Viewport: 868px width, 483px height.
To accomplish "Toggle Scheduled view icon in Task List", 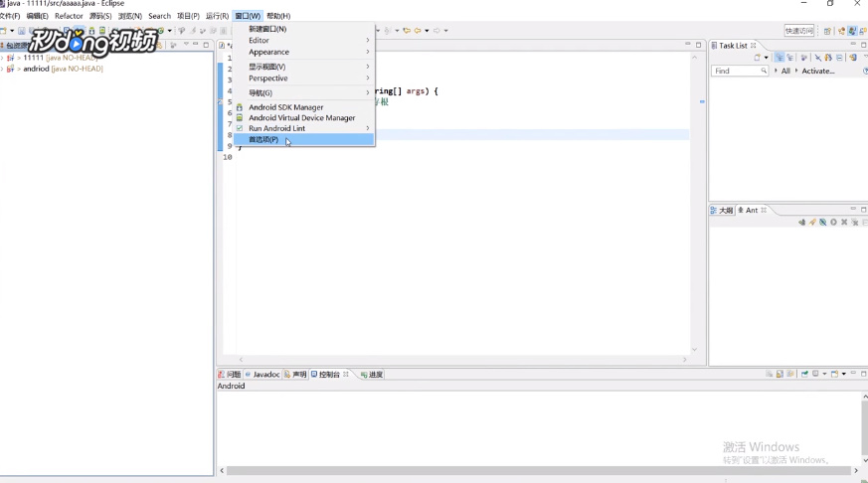I will click(789, 57).
